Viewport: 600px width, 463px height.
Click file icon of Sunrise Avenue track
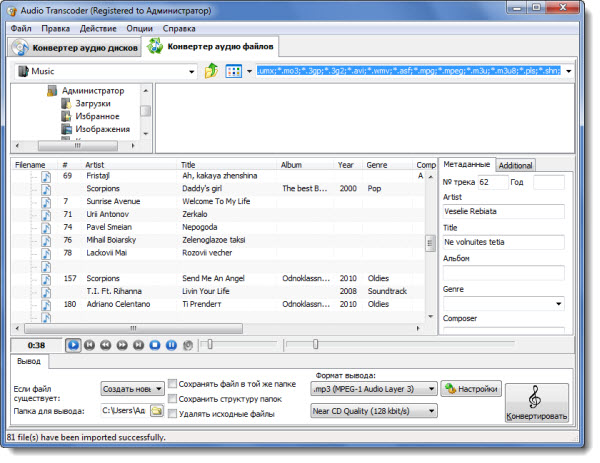coord(44,201)
